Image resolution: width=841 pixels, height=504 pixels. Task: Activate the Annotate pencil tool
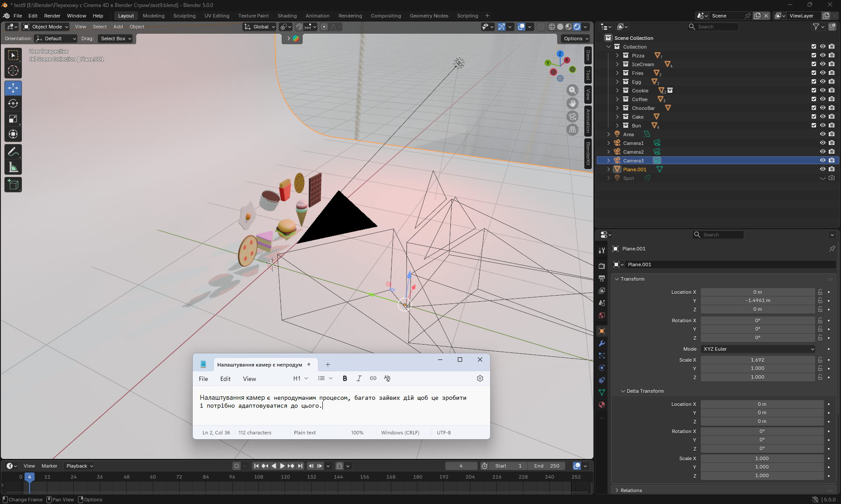click(x=13, y=152)
